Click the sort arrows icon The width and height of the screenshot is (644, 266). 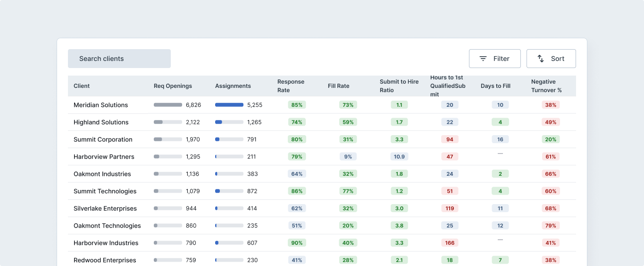coord(541,59)
